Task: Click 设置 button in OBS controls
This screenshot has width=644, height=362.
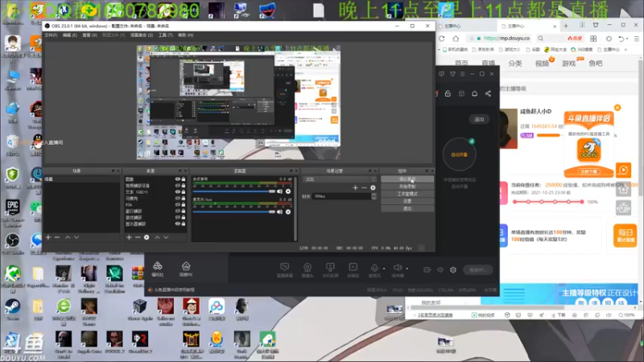Action: pos(407,201)
